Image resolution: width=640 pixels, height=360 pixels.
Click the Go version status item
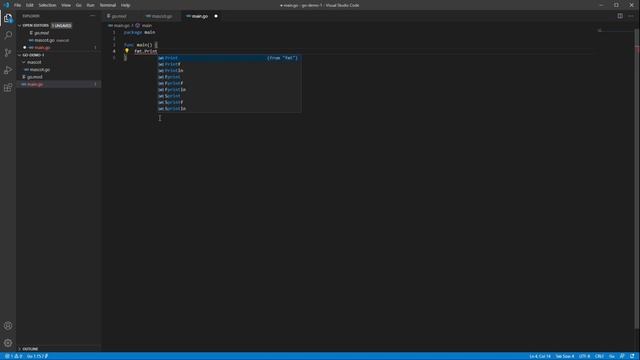(x=37, y=356)
